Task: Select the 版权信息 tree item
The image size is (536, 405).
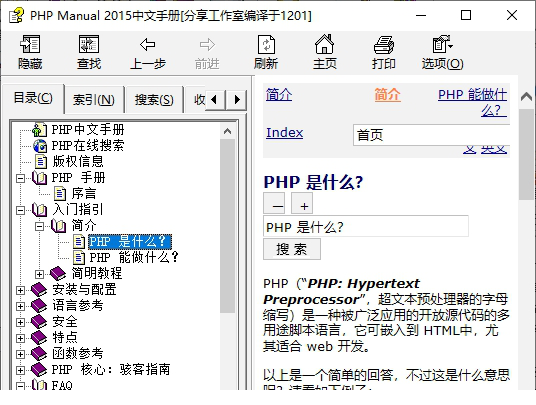Action: (78, 162)
